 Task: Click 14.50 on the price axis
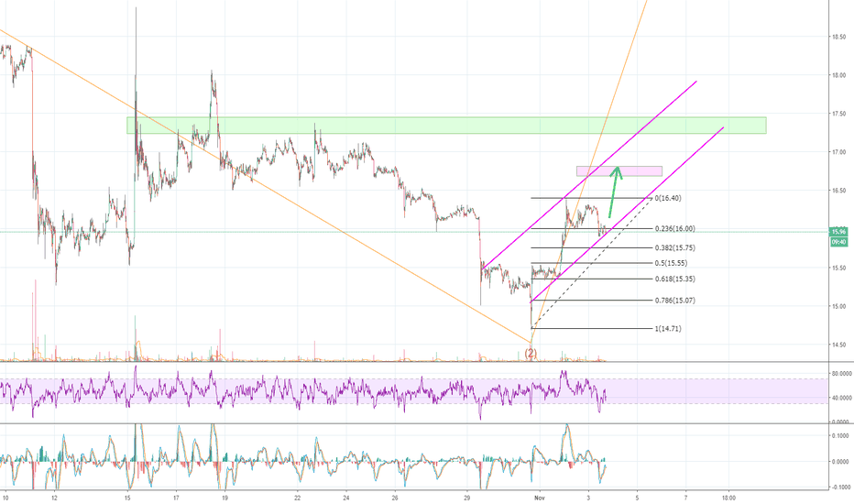838,345
